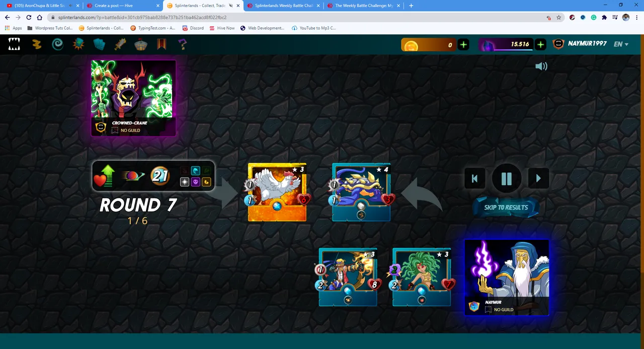
Task: Click the 1 / 6 action counter
Action: tap(137, 221)
